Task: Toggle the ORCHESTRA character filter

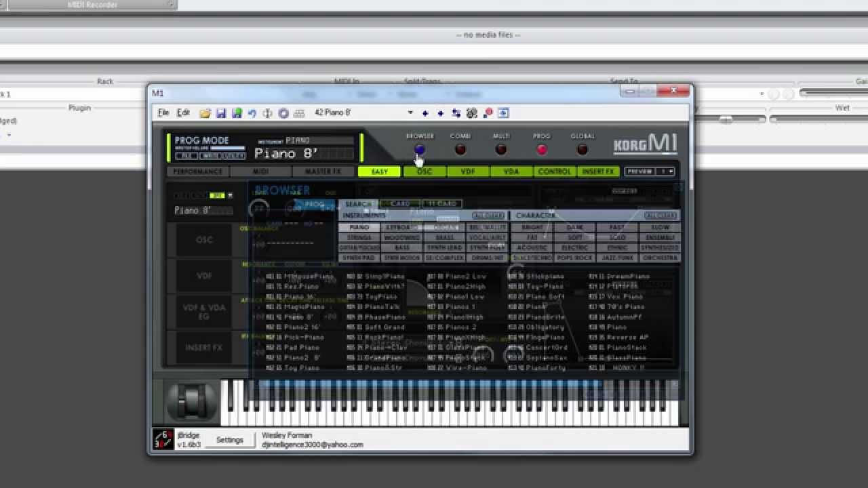Action: tap(659, 258)
